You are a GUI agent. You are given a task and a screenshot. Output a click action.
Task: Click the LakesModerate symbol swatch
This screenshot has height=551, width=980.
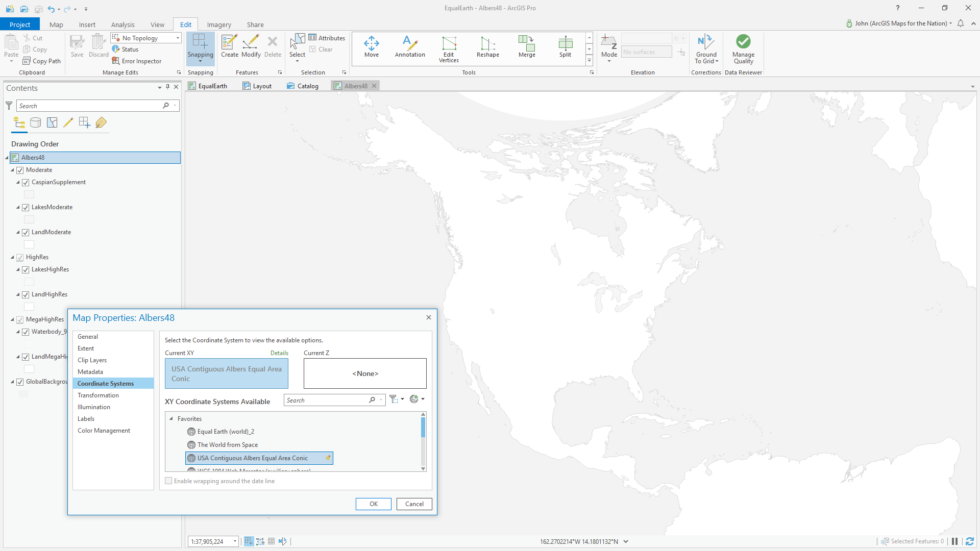(29, 219)
